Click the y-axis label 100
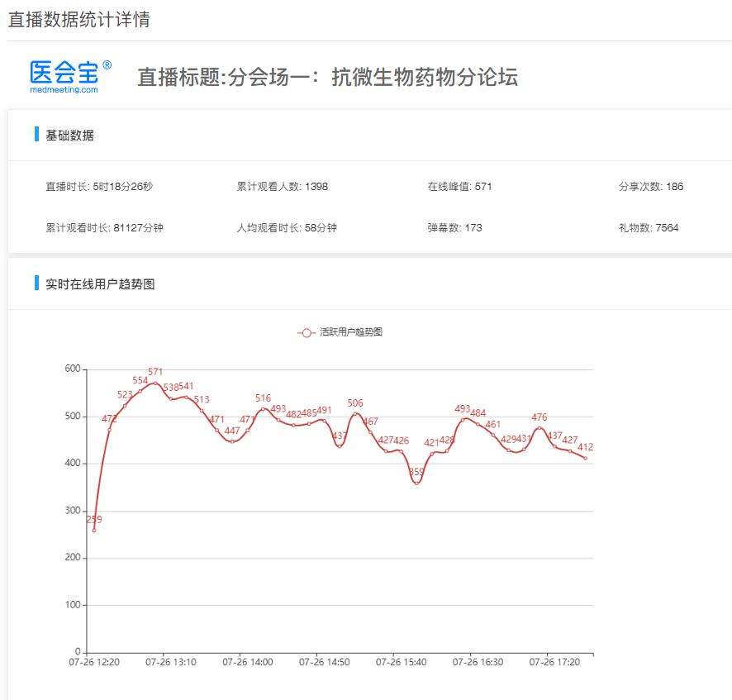This screenshot has width=732, height=700. point(73,605)
